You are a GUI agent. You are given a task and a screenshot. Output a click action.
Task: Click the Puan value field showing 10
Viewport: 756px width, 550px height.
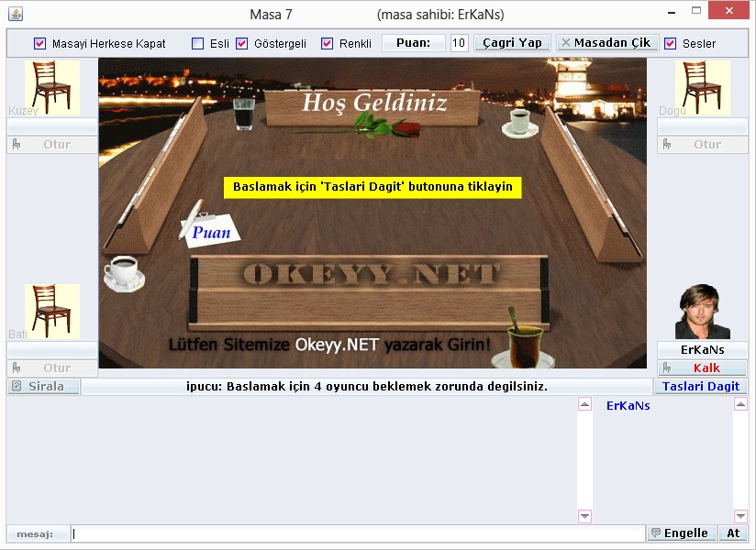459,43
